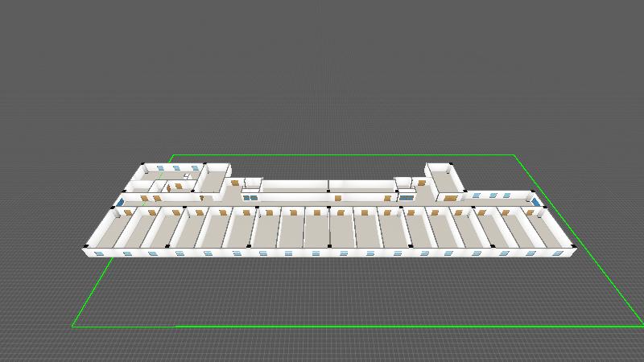This screenshot has width=644, height=362.
Task: Select the blue double door right of the central hall
Action: (x=405, y=195)
